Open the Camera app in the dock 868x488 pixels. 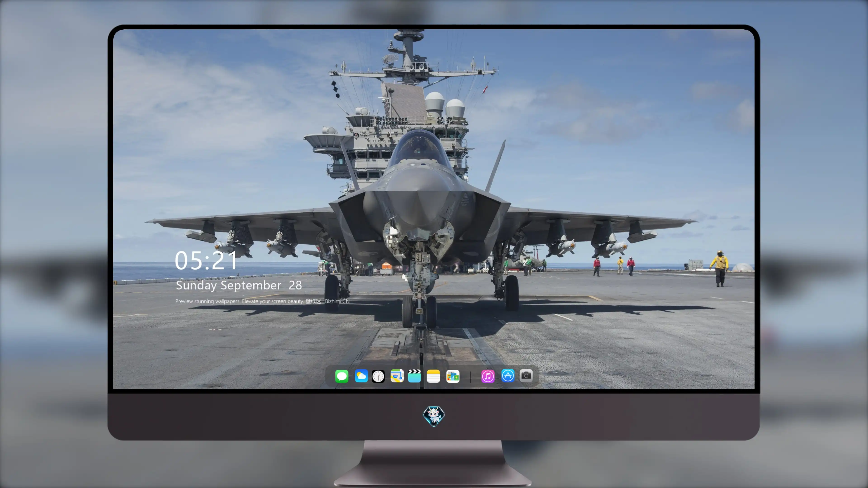[526, 375]
